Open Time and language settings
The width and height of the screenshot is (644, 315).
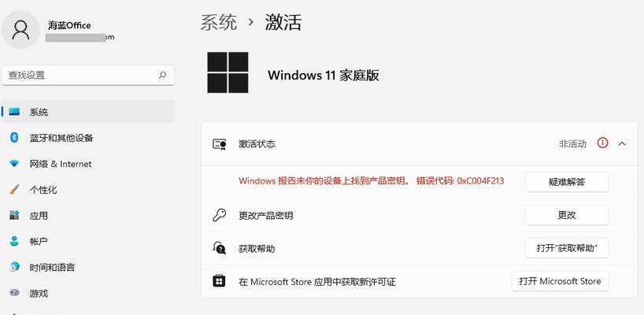pyautogui.click(x=88, y=268)
